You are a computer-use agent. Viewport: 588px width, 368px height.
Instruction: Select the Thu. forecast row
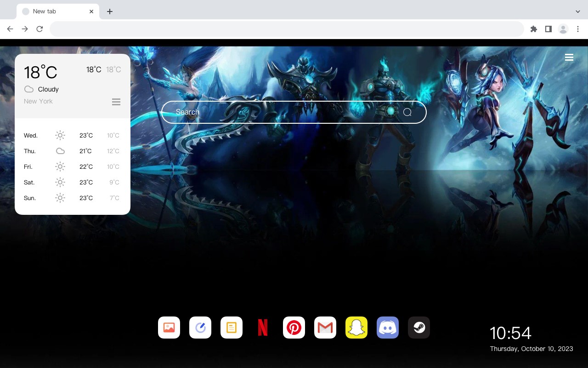point(72,151)
